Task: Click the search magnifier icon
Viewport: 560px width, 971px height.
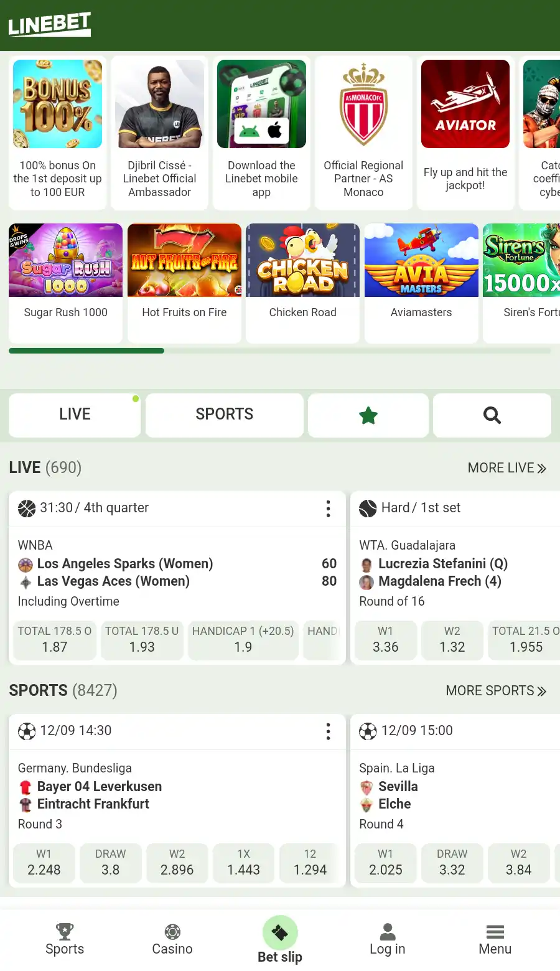Action: click(x=492, y=415)
